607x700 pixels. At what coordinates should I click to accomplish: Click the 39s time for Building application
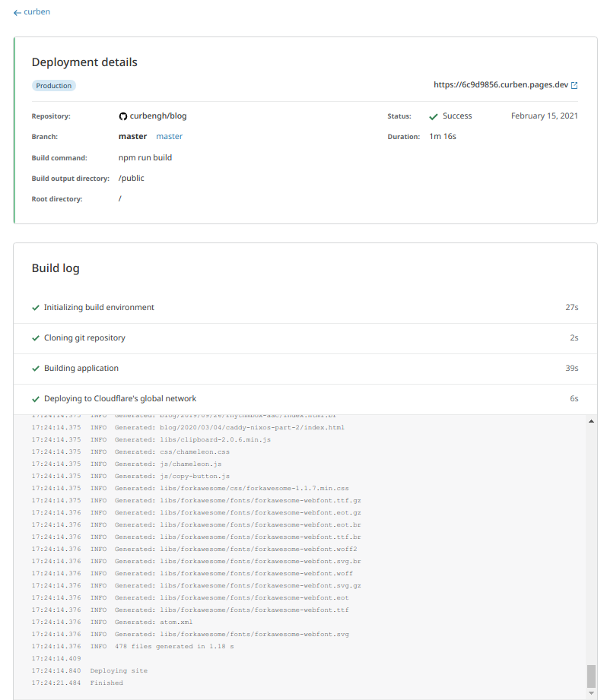[x=572, y=369]
